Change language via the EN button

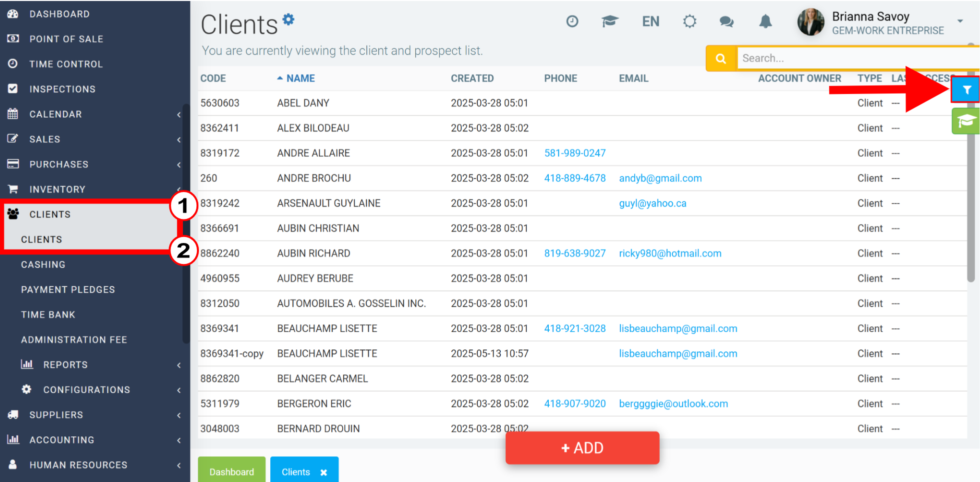point(651,21)
